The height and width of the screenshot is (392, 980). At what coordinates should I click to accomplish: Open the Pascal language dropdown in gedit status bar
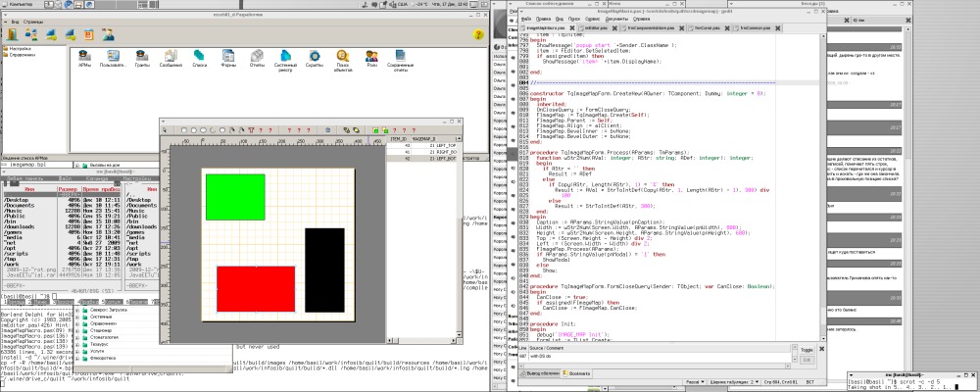[695, 381]
